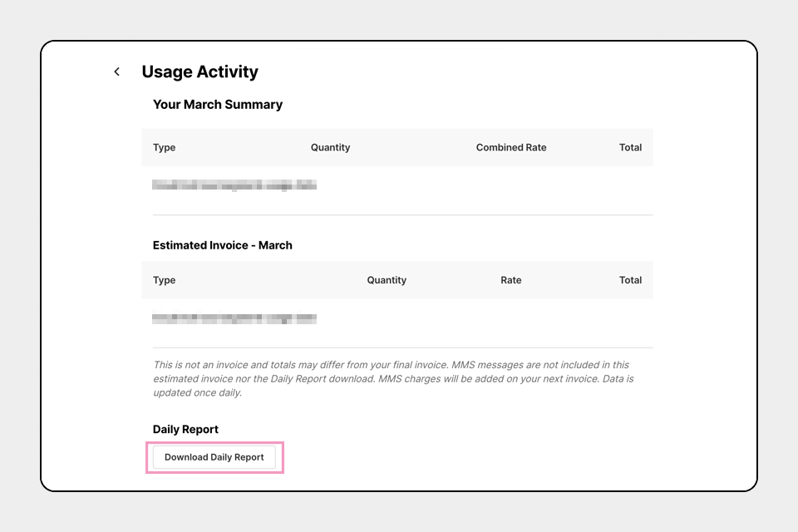The image size is (798, 532).
Task: Click Type header in Estimated Invoice table
Action: click(x=165, y=280)
